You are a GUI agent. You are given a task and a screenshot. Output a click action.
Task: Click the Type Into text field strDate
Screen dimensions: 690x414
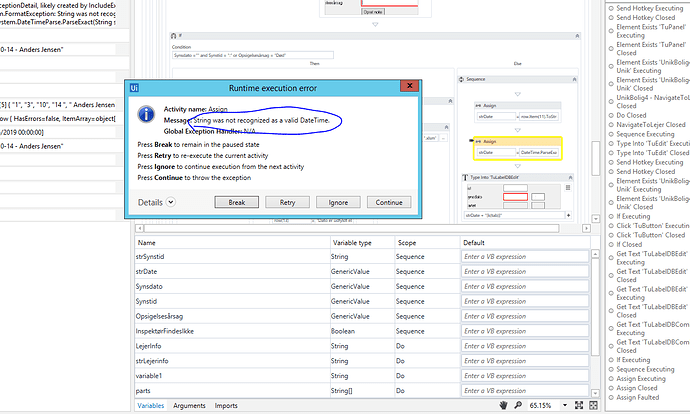(514, 215)
